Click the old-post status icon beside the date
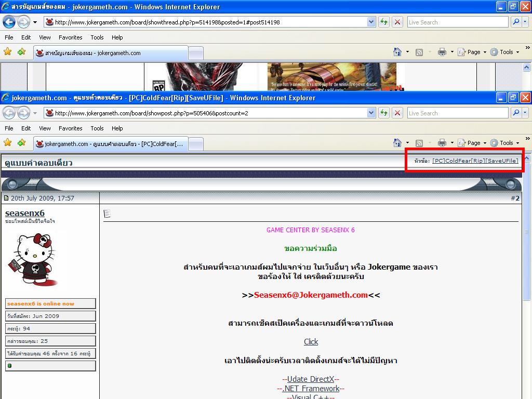The height and width of the screenshot is (399, 532). tap(6, 198)
